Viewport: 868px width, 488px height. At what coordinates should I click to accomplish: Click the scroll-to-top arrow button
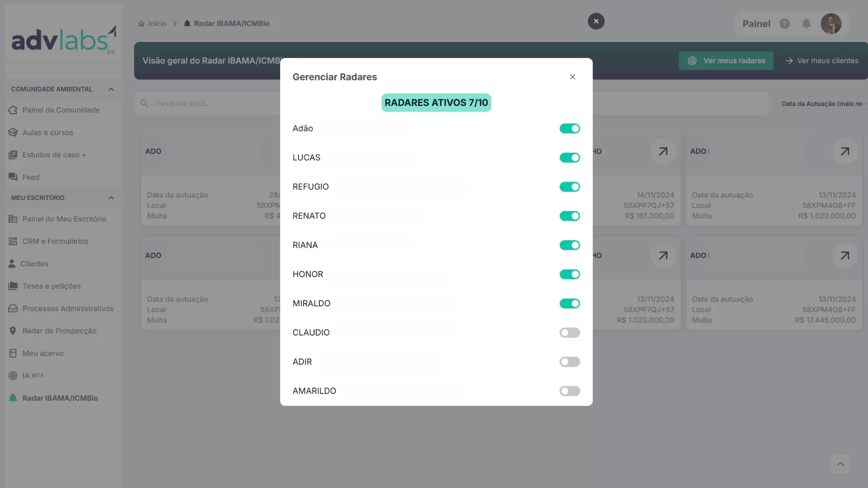(840, 464)
